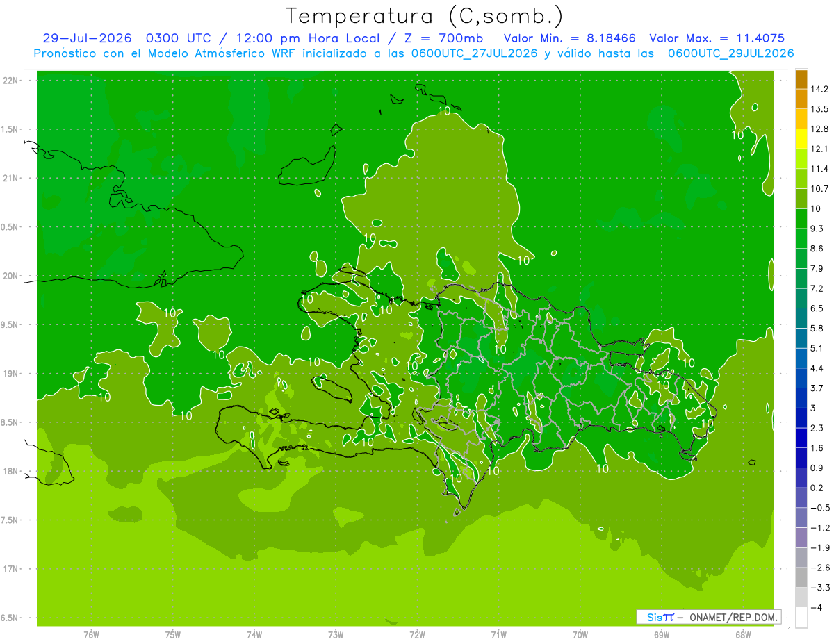Click the legend value '11.4'

[x=820, y=169]
